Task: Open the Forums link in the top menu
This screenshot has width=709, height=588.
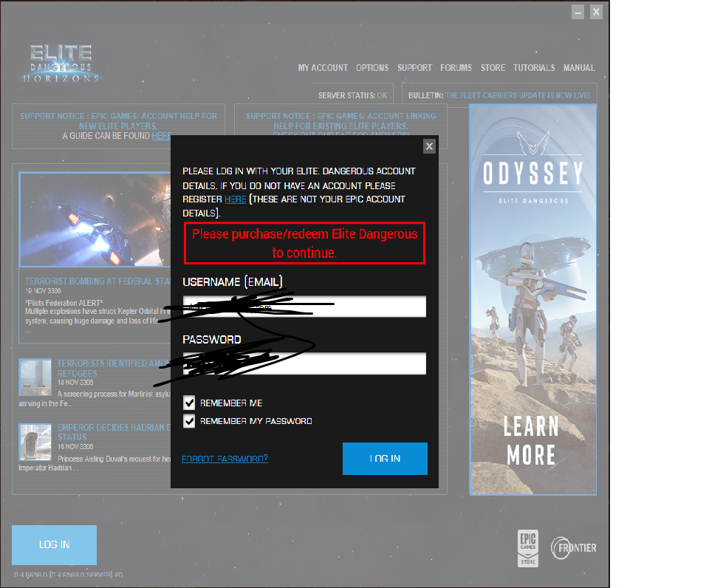Action: pos(456,68)
